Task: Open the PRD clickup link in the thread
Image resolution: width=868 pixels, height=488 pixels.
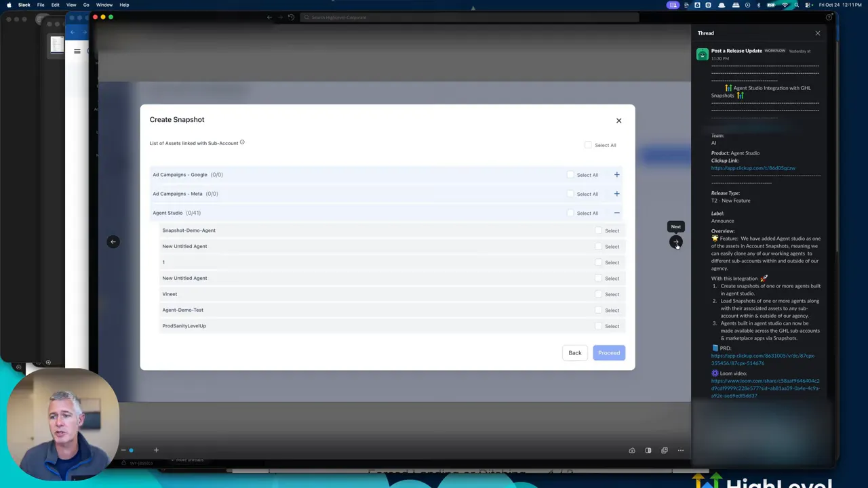Action: pos(763,359)
